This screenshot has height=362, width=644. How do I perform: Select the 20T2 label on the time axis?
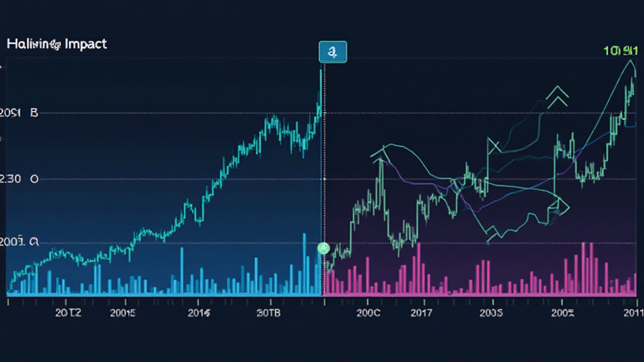tap(68, 312)
